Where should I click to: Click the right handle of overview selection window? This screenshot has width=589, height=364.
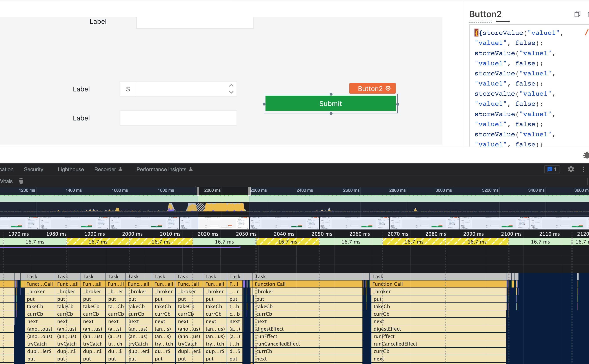point(249,191)
